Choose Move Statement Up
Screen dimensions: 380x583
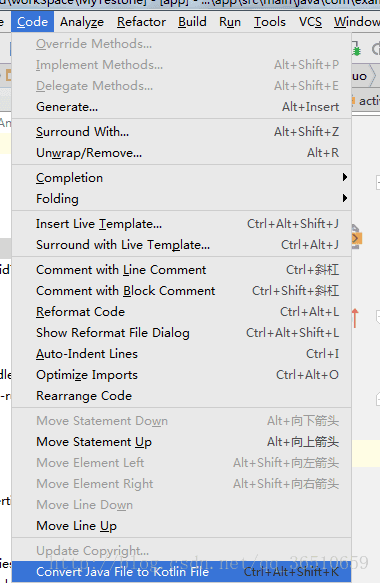pos(181,442)
